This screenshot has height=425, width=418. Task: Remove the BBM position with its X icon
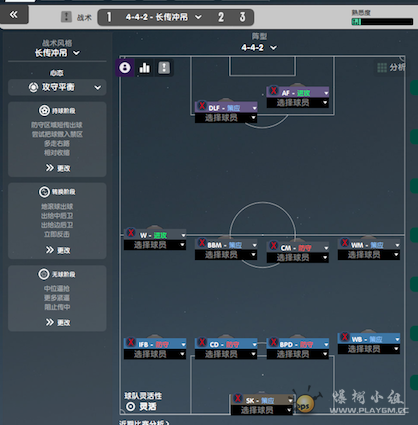pos(202,243)
